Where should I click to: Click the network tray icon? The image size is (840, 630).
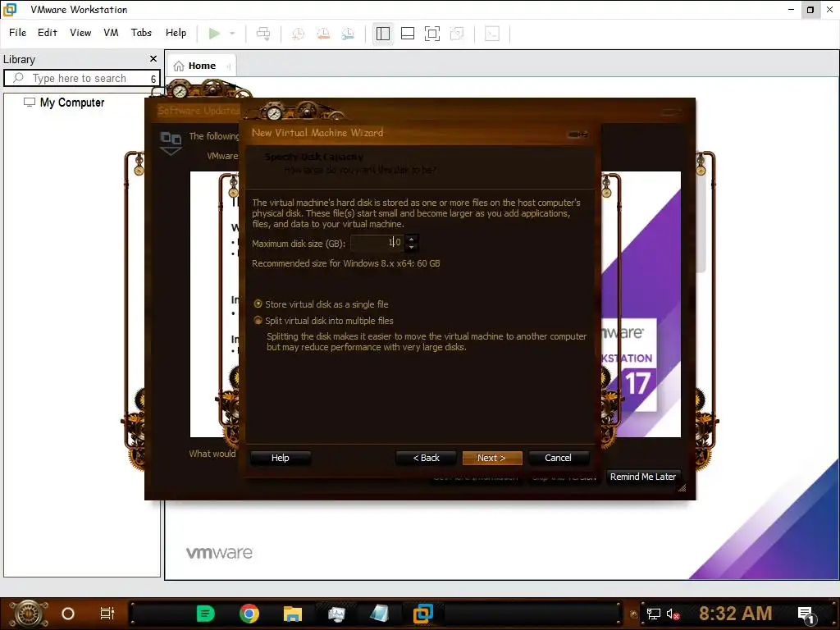[x=654, y=614]
